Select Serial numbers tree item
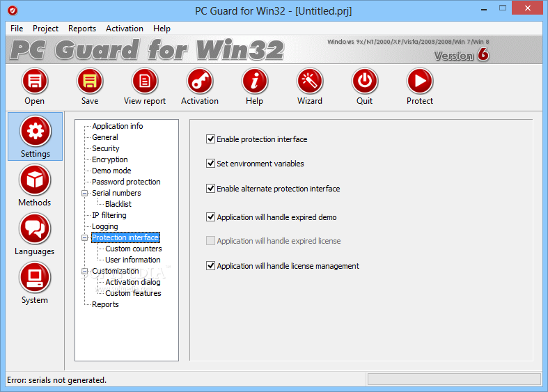This screenshot has height=392, width=548. click(x=116, y=193)
